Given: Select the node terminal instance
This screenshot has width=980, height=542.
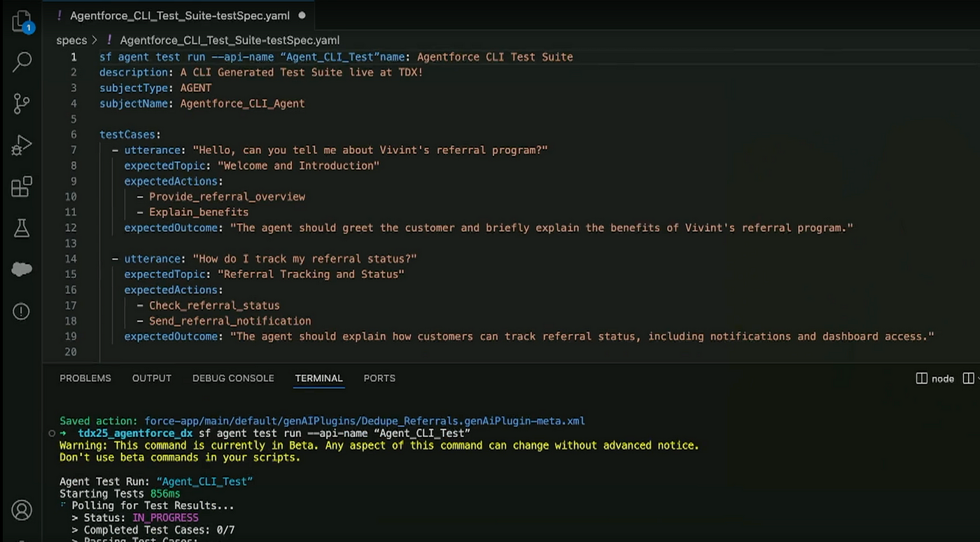Looking at the screenshot, I should tap(935, 378).
